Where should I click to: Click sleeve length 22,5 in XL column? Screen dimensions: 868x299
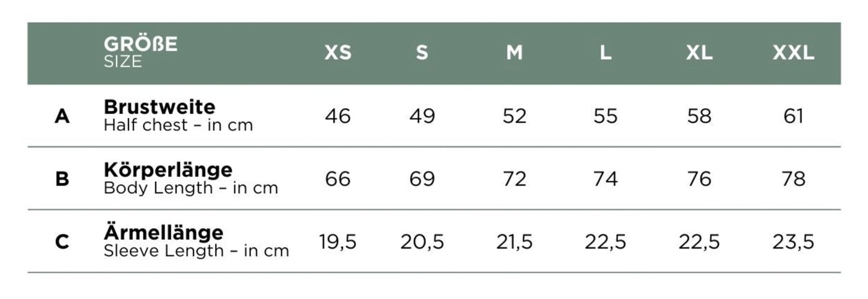click(x=699, y=242)
